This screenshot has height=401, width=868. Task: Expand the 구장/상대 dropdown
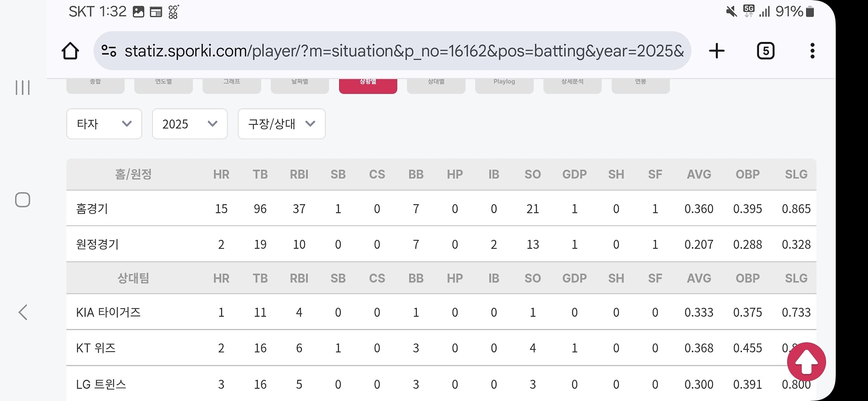[x=281, y=124]
